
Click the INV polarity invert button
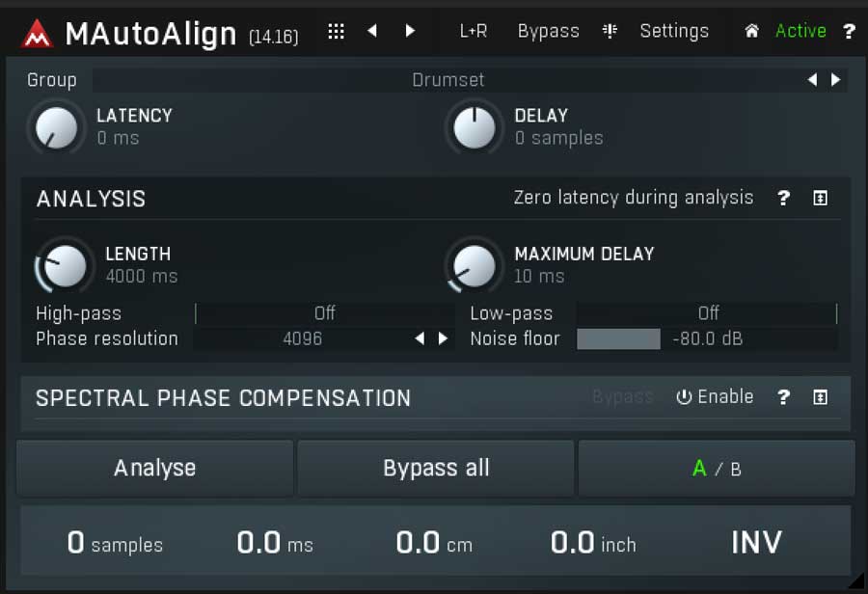click(x=756, y=542)
